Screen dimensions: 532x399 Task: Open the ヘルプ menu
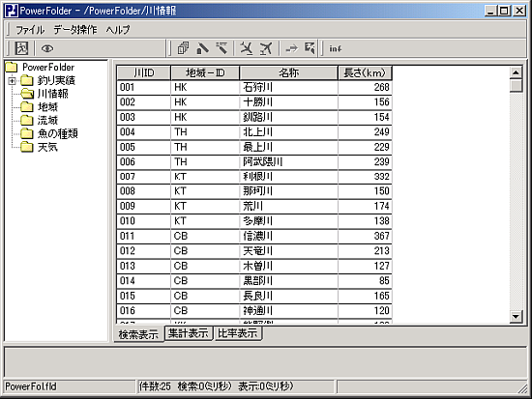[x=118, y=30]
